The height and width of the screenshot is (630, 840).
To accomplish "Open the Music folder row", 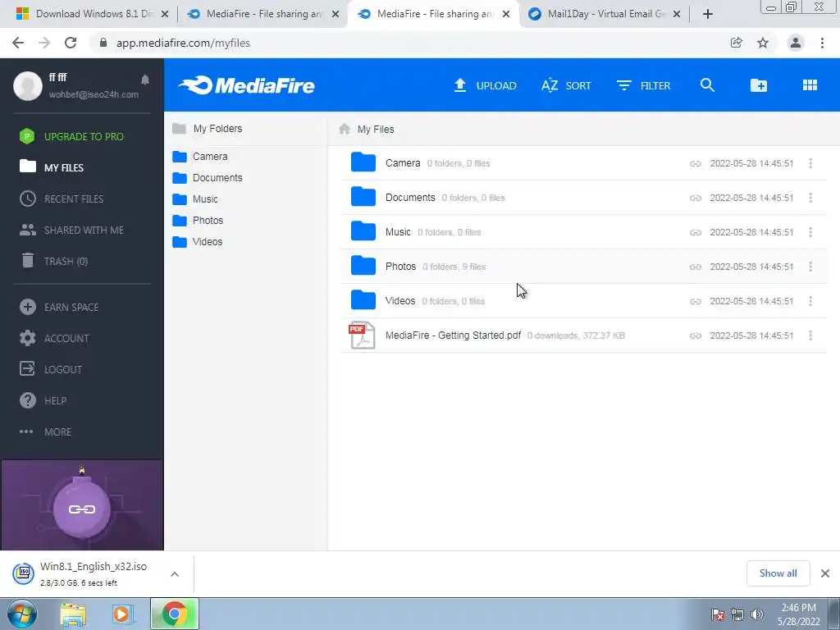I will 583,232.
